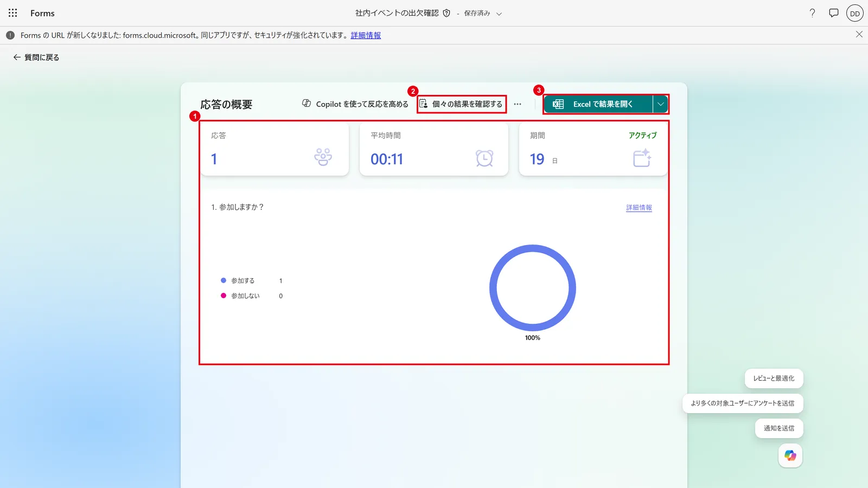Open the help question mark icon
Image resolution: width=868 pixels, height=488 pixels.
pyautogui.click(x=812, y=13)
